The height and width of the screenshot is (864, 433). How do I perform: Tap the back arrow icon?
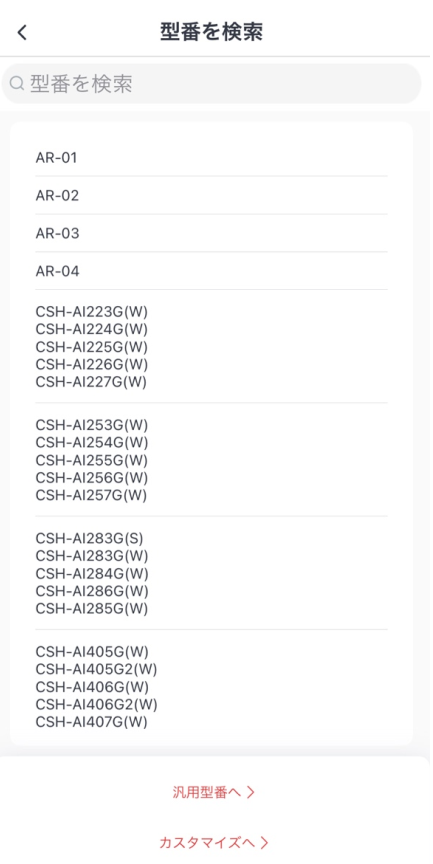22,33
